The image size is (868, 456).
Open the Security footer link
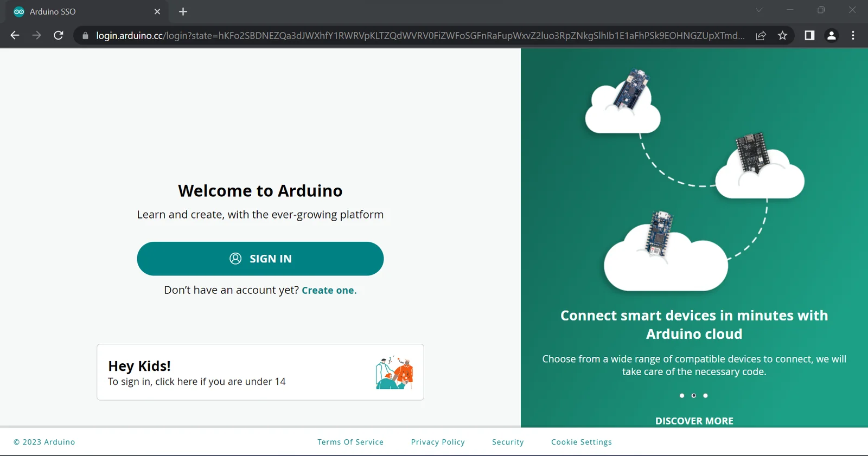(508, 442)
